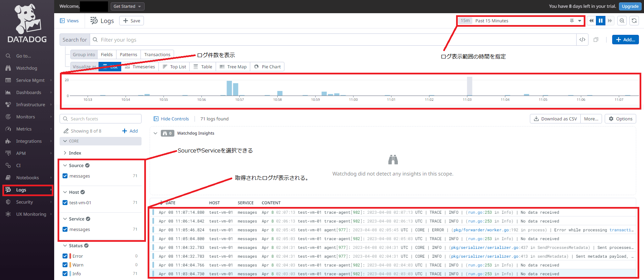Pin the time range selector
The height and width of the screenshot is (280, 644).
(x=572, y=21)
